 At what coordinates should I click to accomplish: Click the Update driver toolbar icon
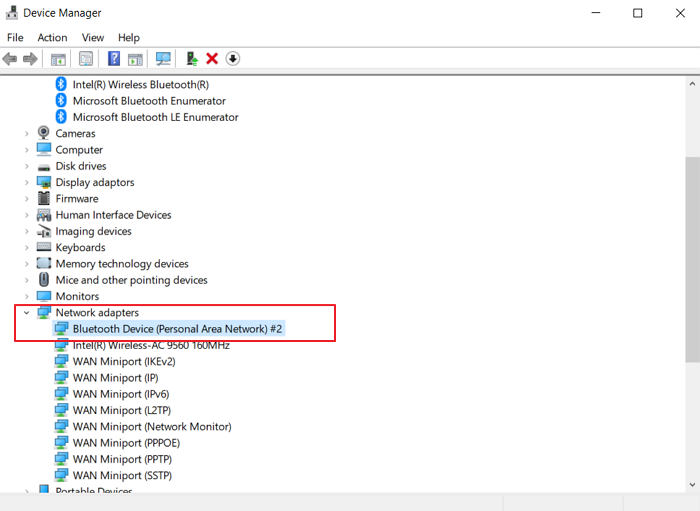[x=192, y=59]
